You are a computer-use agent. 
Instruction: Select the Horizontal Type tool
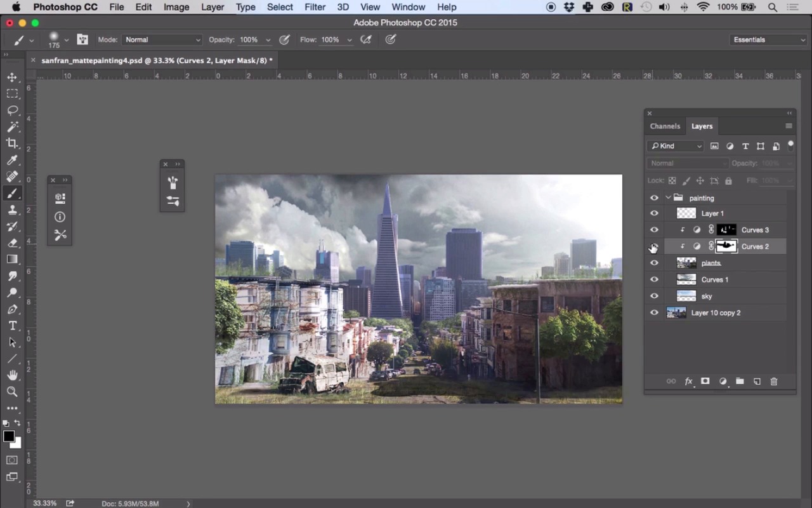click(12, 326)
